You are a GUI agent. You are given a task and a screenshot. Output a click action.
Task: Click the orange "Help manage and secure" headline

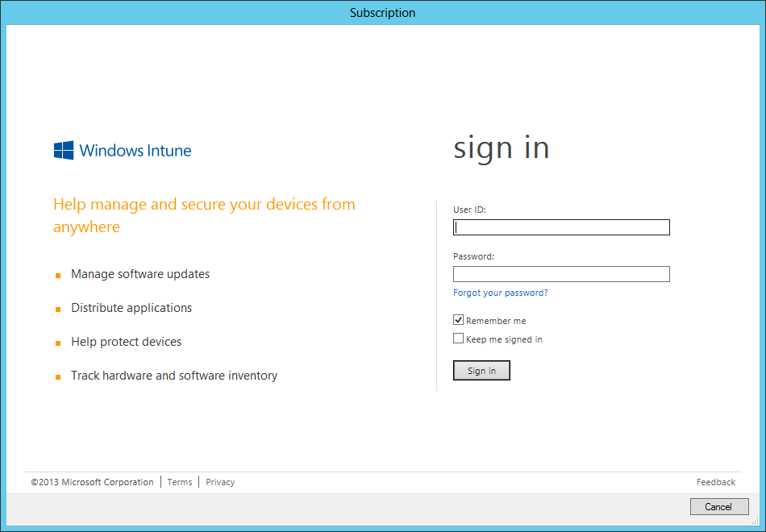204,215
